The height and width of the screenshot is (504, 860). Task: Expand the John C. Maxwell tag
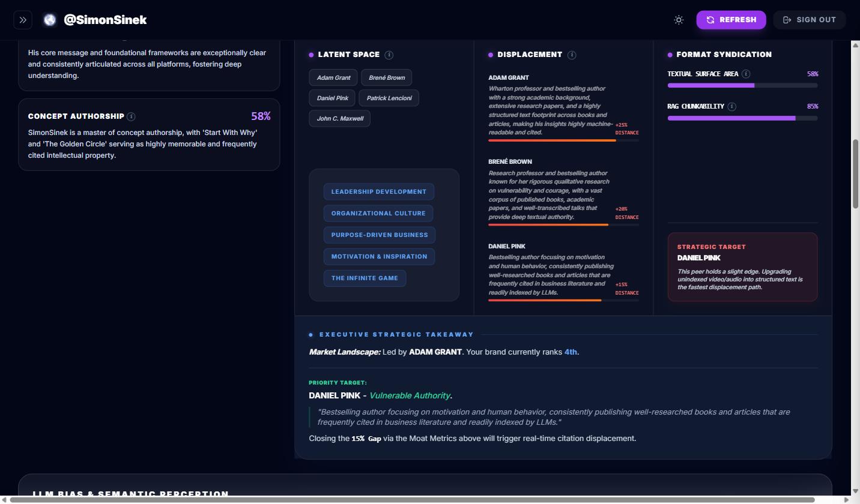[339, 118]
